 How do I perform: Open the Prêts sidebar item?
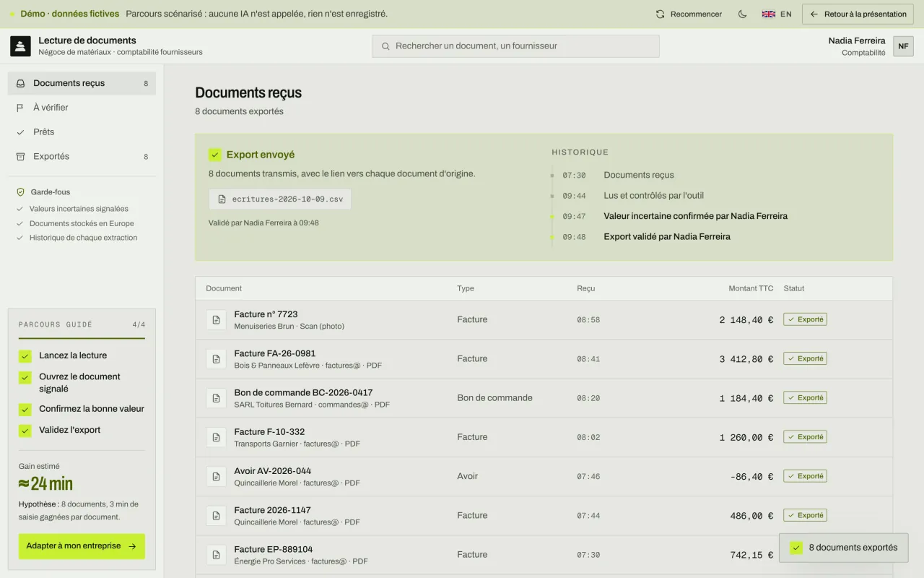pyautogui.click(x=82, y=132)
